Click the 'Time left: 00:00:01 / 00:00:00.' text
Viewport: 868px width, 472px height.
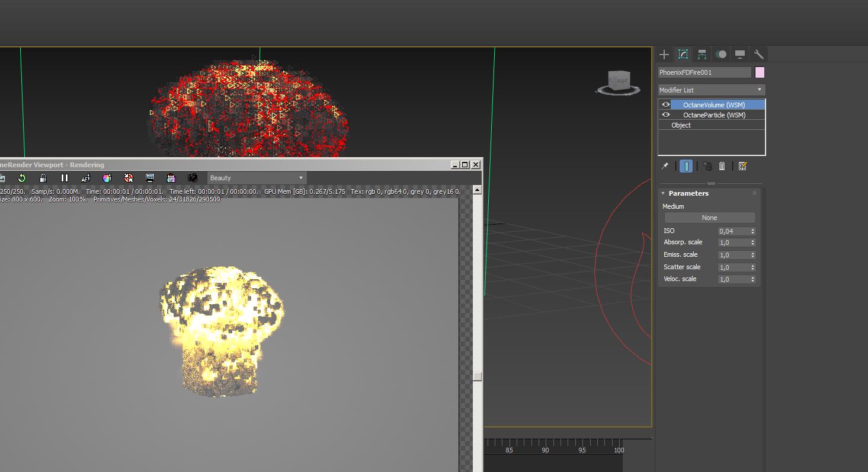(x=214, y=192)
